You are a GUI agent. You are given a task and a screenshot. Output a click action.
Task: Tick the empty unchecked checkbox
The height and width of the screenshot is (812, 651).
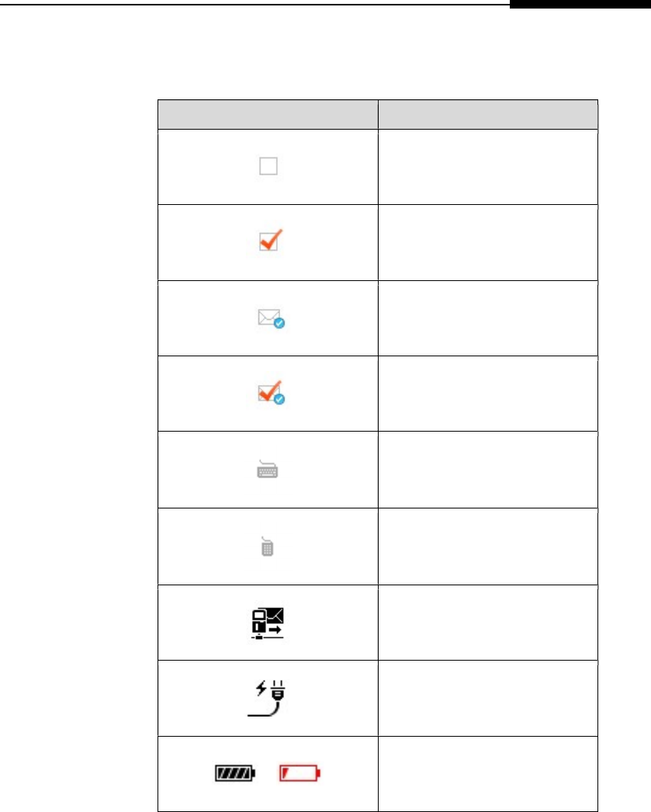(x=268, y=166)
